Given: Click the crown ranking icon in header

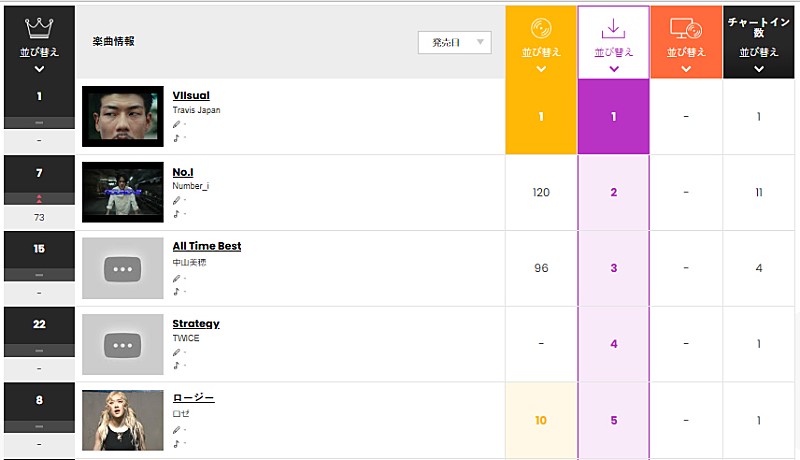Looking at the screenshot, I should pyautogui.click(x=39, y=26).
